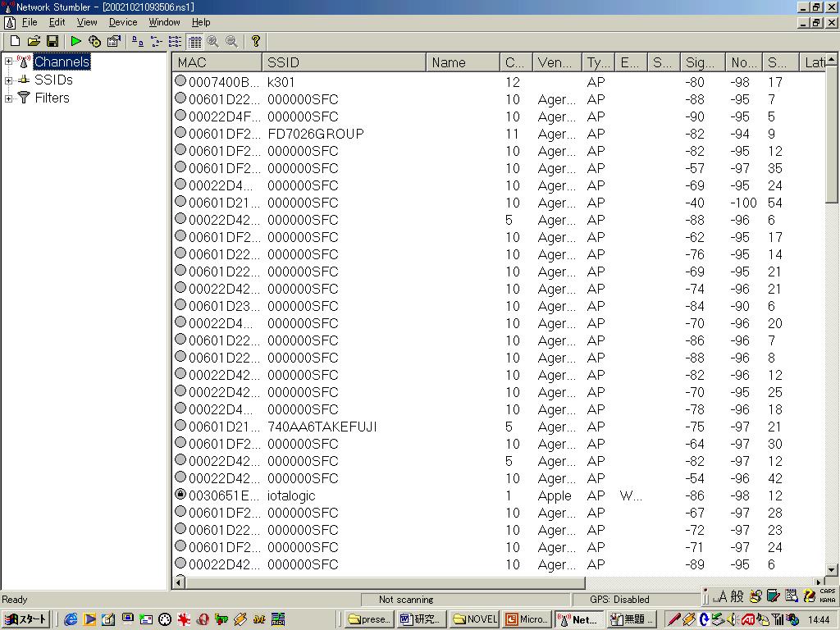The height and width of the screenshot is (630, 840).
Task: Switch to Large Icons view in toolbar
Action: point(138,41)
